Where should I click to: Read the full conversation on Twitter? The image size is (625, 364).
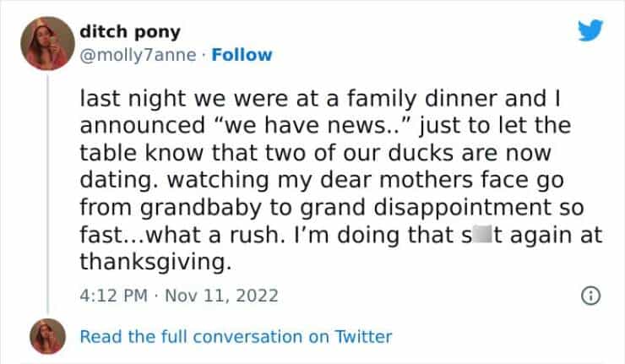tap(236, 336)
